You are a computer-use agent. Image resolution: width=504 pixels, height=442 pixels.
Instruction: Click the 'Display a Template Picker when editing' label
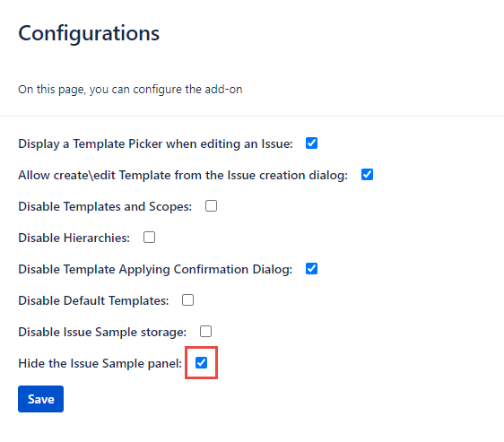tap(155, 143)
